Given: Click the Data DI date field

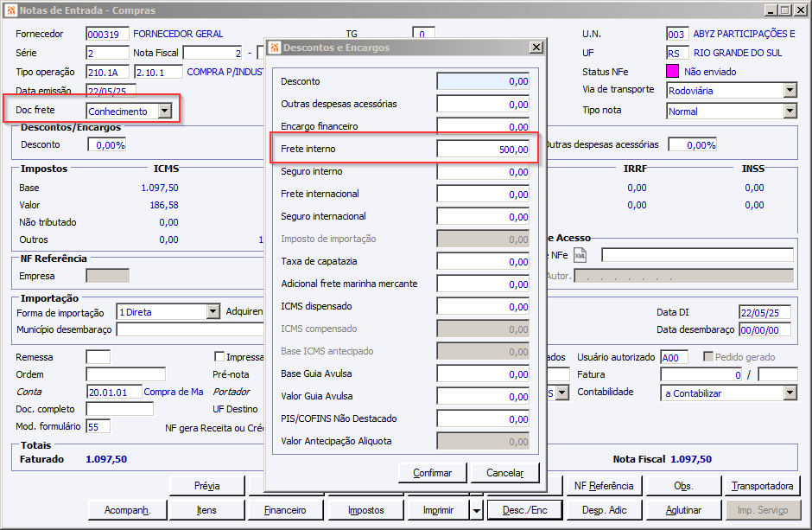Looking at the screenshot, I should 764,312.
